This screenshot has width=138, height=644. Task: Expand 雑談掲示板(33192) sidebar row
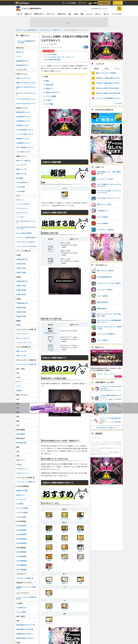pyautogui.click(x=27, y=61)
